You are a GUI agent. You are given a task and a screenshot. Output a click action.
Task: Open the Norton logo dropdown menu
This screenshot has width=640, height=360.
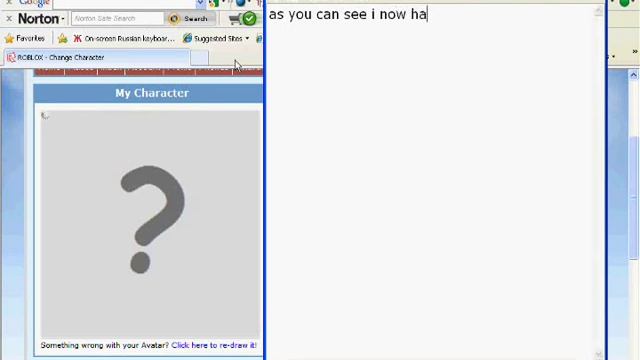point(41,19)
